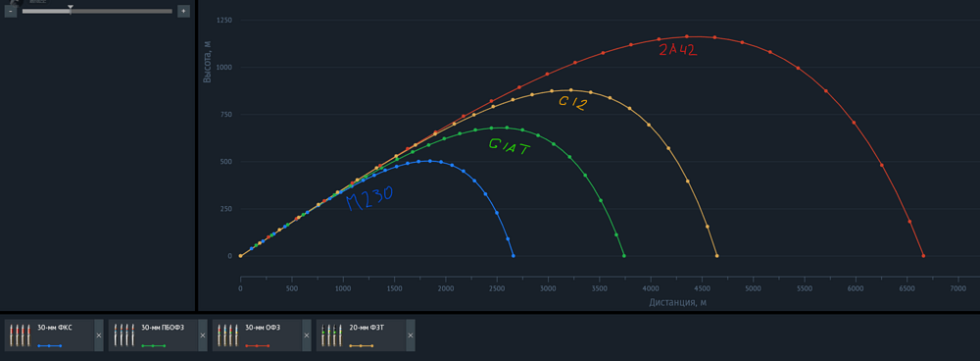980x361 pixels.
Task: Select the 30-мм ПБОФЗ label
Action: point(163,328)
